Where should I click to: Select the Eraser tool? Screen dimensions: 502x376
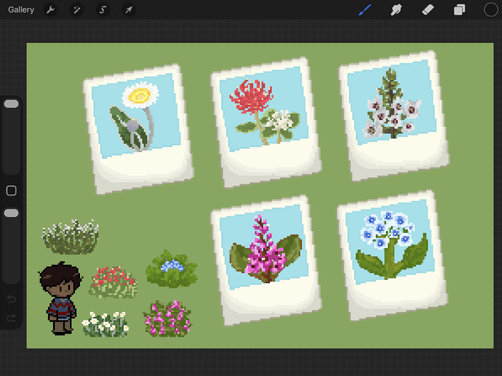click(x=428, y=10)
